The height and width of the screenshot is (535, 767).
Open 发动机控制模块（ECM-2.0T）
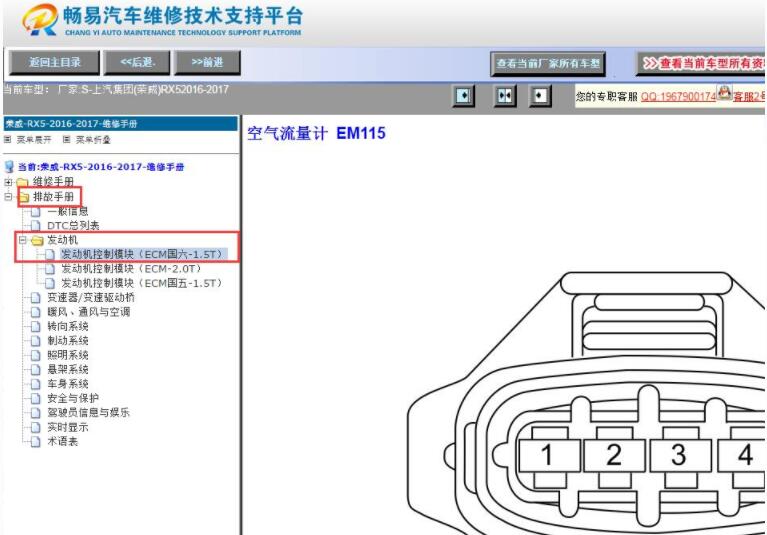click(x=132, y=268)
